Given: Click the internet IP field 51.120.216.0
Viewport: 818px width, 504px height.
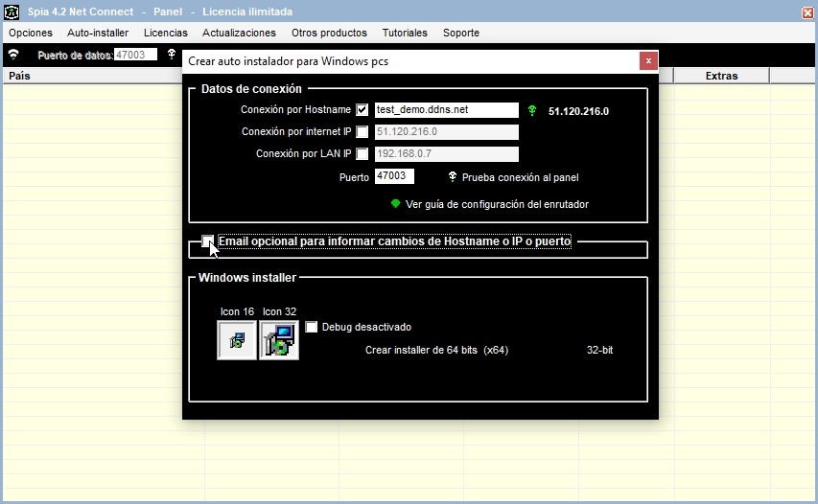Looking at the screenshot, I should (x=447, y=132).
